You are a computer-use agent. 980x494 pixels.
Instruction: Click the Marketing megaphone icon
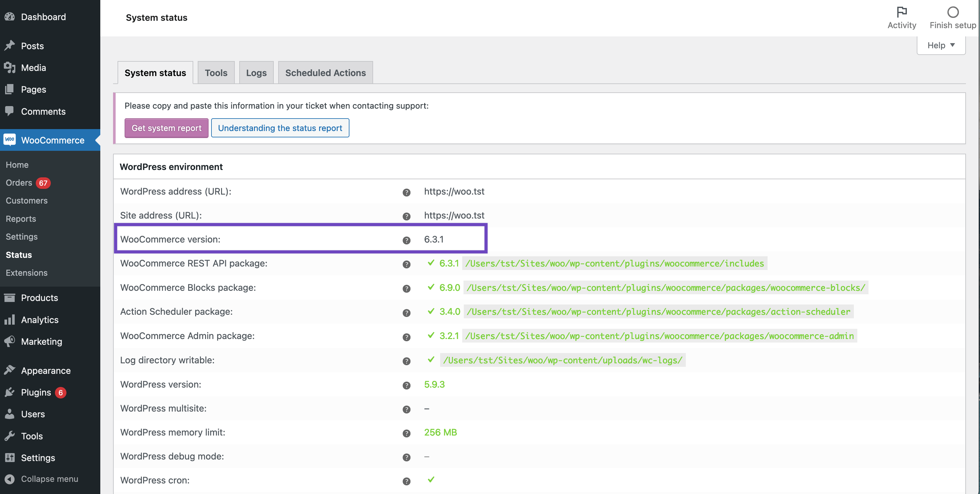tap(10, 341)
